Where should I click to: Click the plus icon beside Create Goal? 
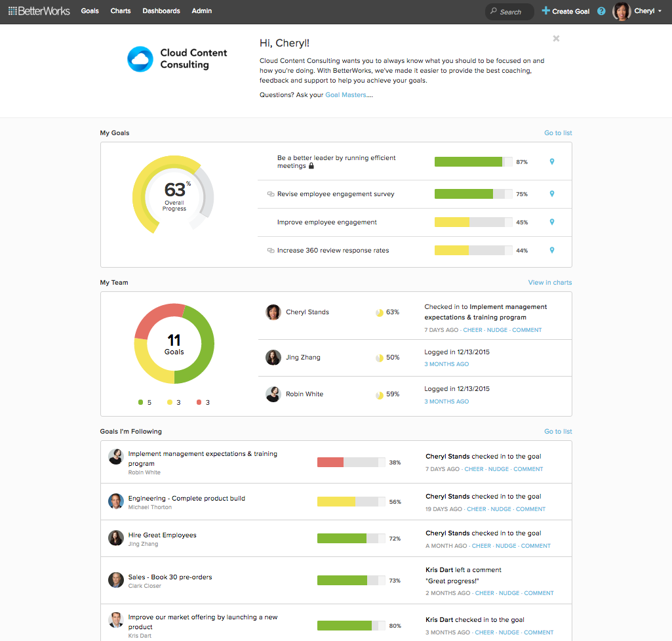tap(545, 10)
